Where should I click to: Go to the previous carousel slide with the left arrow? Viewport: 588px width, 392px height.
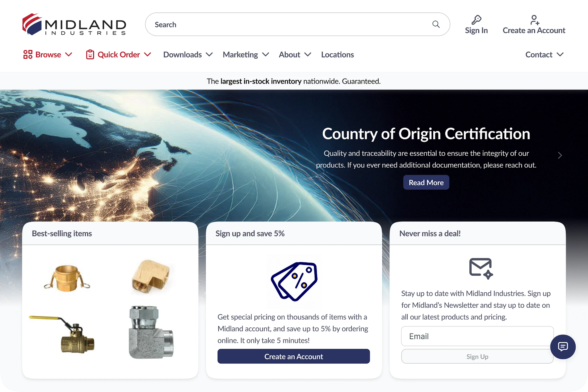[28, 155]
